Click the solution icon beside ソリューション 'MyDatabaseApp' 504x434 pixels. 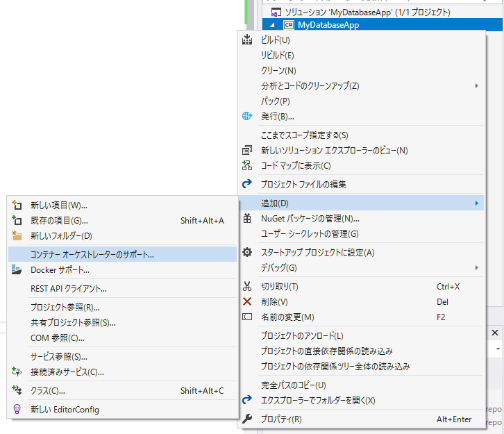pos(276,12)
